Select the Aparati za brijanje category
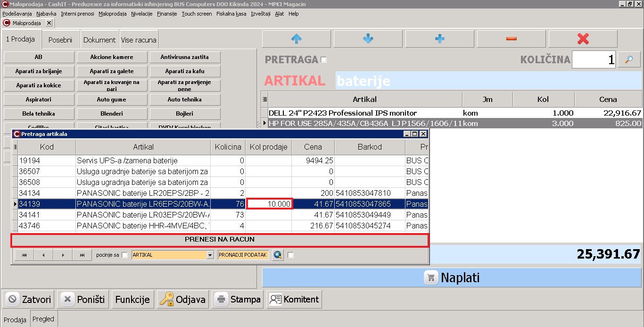This screenshot has height=327, width=644. [39, 71]
